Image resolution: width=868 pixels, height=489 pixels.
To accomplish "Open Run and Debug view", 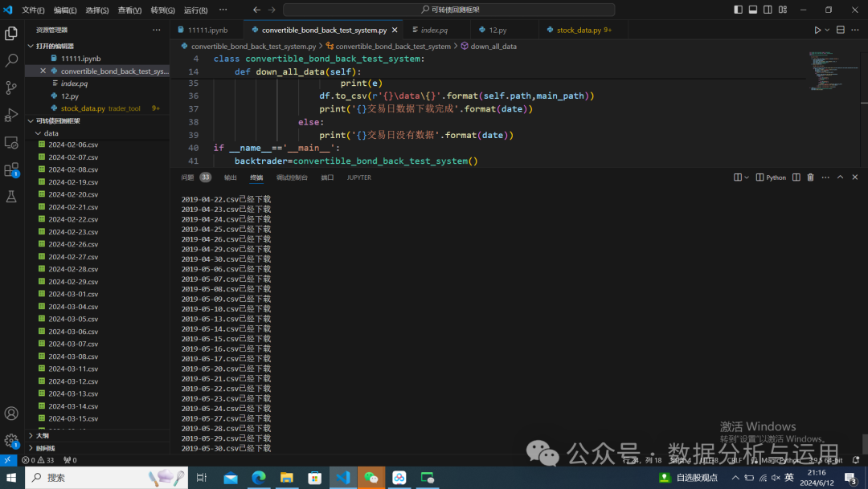I will click(11, 115).
